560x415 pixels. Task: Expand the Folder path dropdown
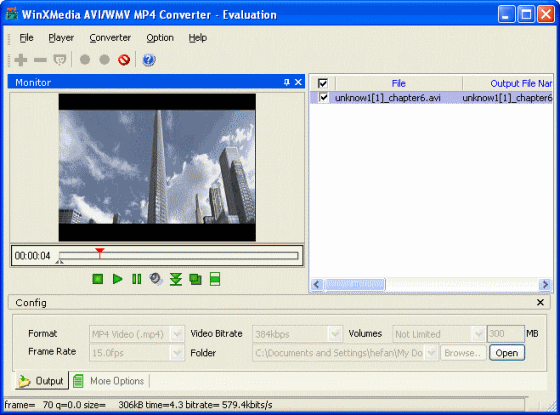431,353
